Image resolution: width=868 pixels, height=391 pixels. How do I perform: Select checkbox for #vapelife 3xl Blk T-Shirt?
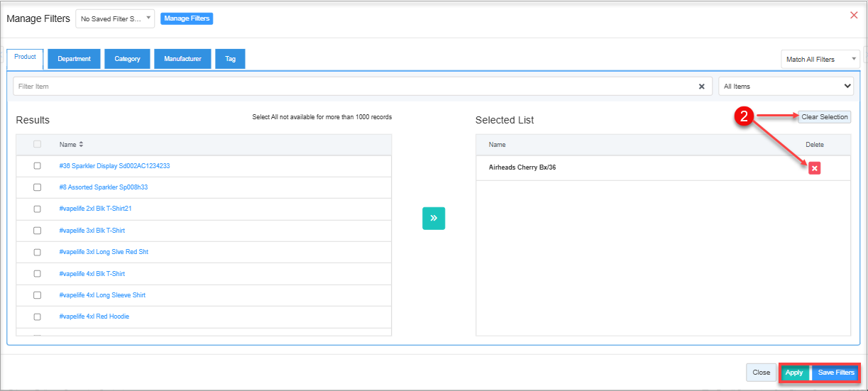coord(38,231)
